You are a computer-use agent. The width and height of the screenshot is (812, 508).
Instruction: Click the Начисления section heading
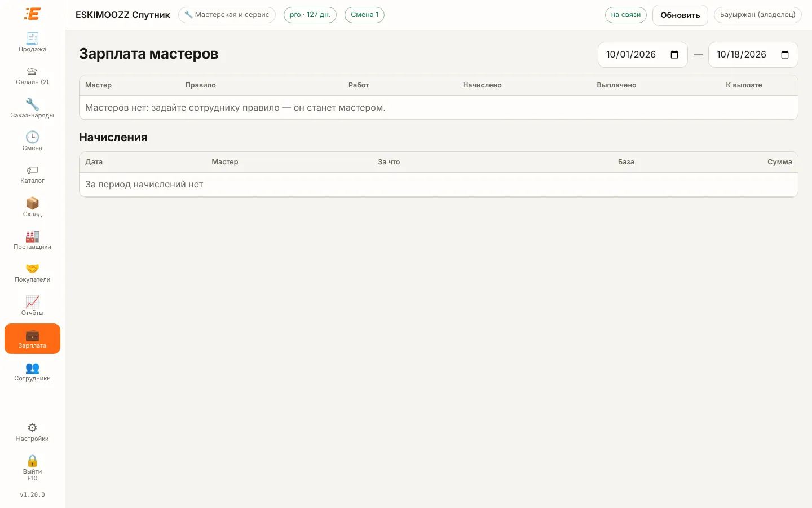tap(113, 138)
